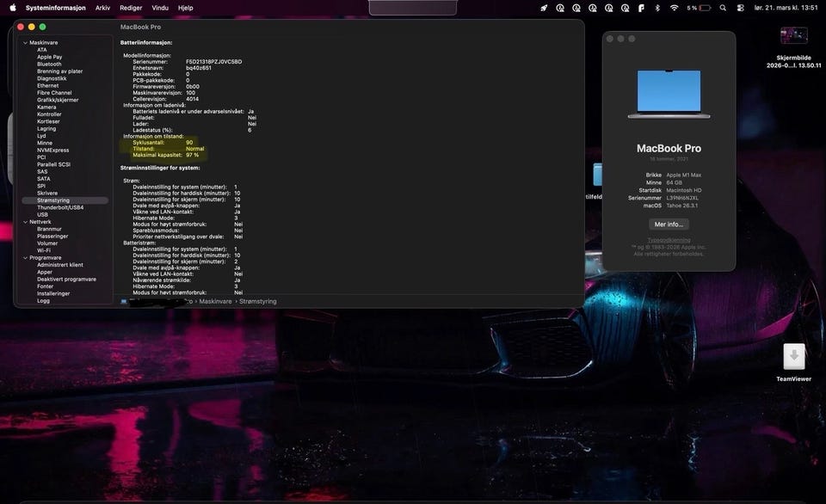The width and height of the screenshot is (826, 504).
Task: Select PCI in the sidebar
Action: [x=41, y=157]
